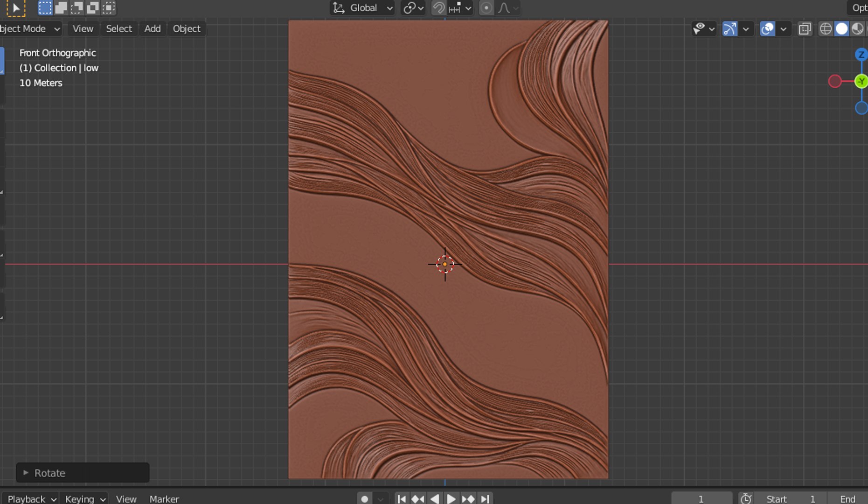Image resolution: width=868 pixels, height=504 pixels.
Task: Click the green Y axis gizmo ball
Action: pyautogui.click(x=861, y=82)
